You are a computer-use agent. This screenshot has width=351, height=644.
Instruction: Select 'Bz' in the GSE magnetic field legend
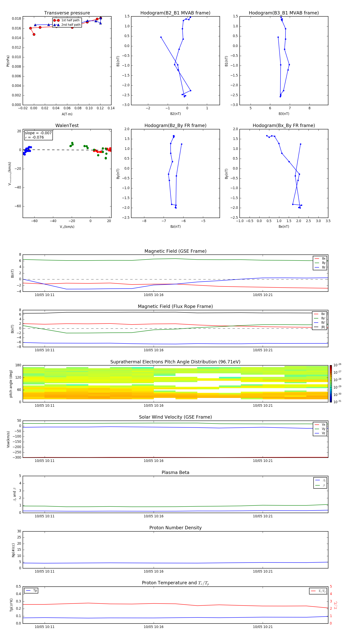(x=320, y=267)
